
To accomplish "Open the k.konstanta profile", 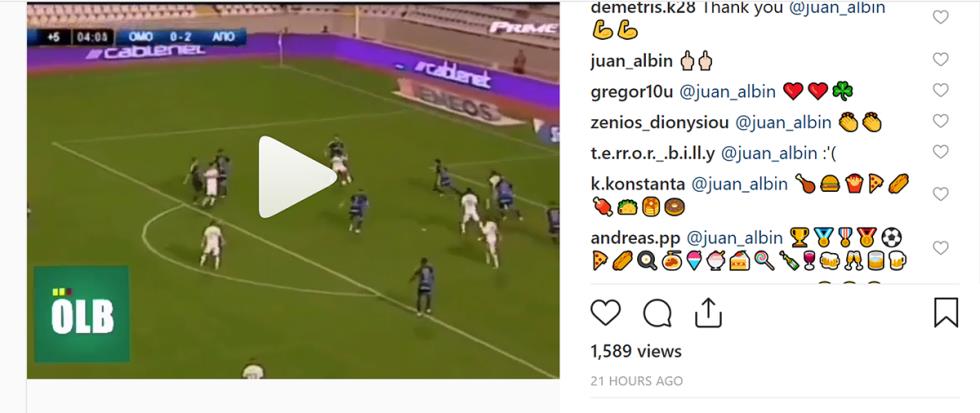I will (638, 184).
